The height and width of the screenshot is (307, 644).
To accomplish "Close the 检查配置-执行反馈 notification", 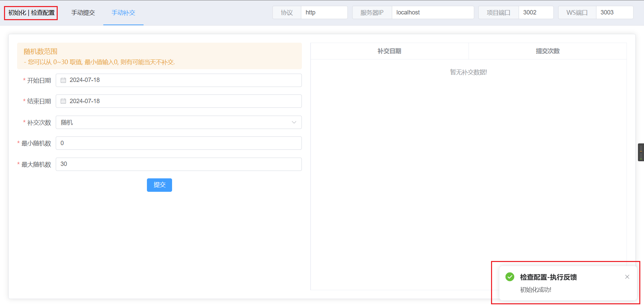I will [x=627, y=277].
